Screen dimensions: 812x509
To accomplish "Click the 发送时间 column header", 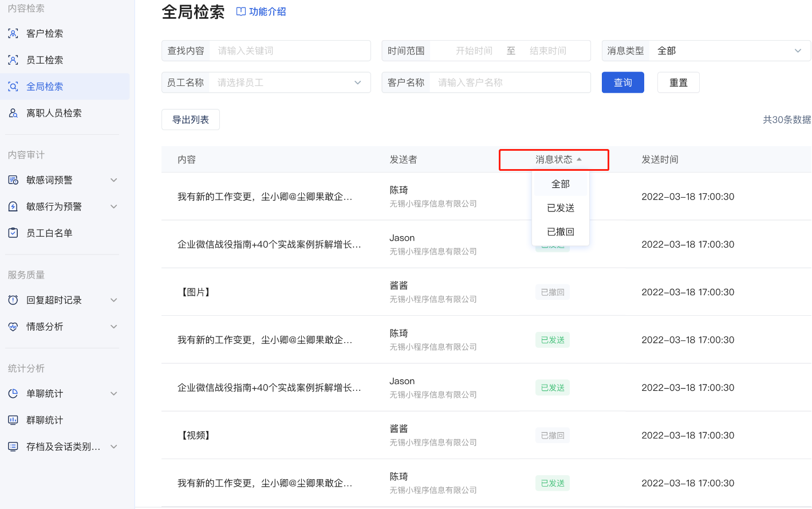I will 660,160.
